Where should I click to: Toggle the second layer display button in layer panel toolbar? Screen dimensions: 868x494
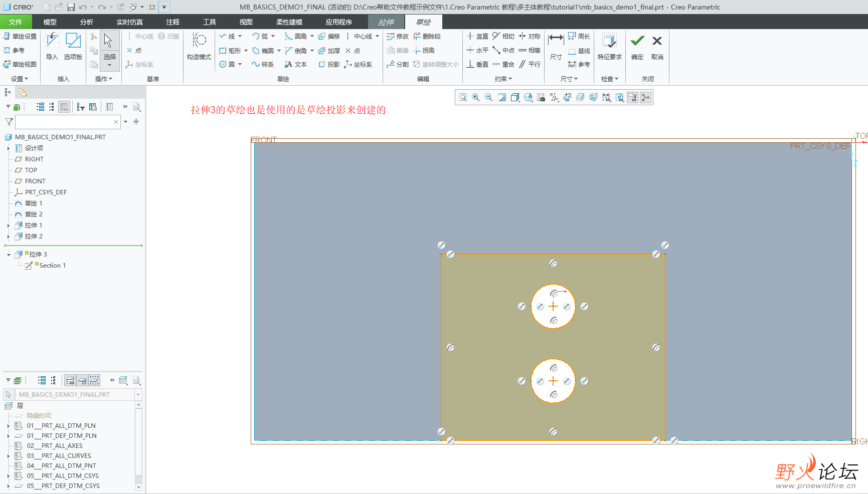click(82, 380)
